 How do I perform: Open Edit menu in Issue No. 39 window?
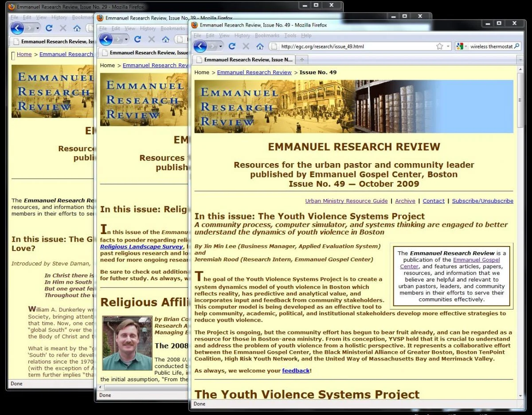(x=116, y=28)
